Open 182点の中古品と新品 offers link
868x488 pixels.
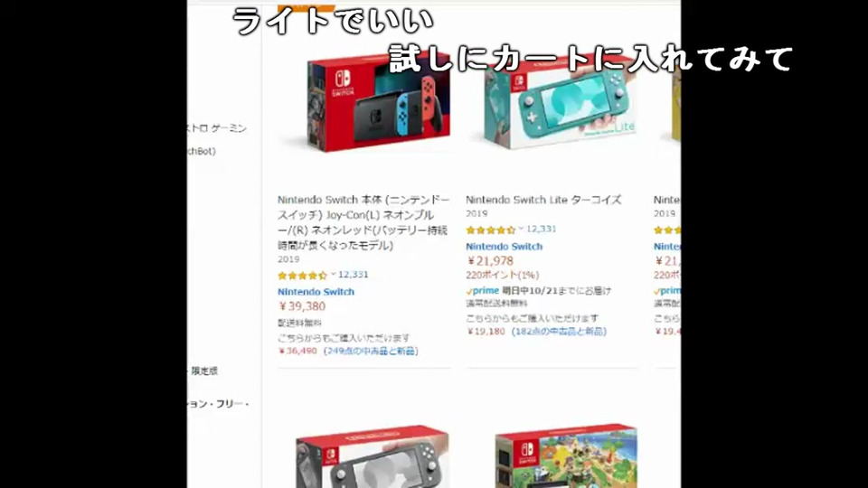coord(559,332)
